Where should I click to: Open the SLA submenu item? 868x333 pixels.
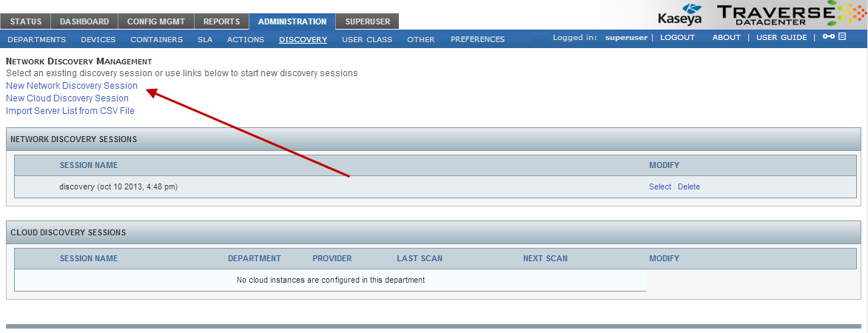(205, 39)
